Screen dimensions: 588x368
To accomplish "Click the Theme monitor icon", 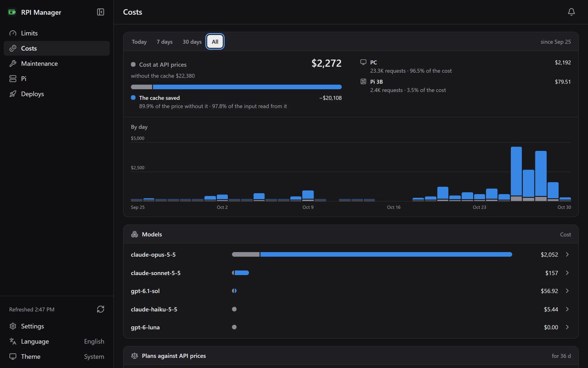I will [13, 356].
